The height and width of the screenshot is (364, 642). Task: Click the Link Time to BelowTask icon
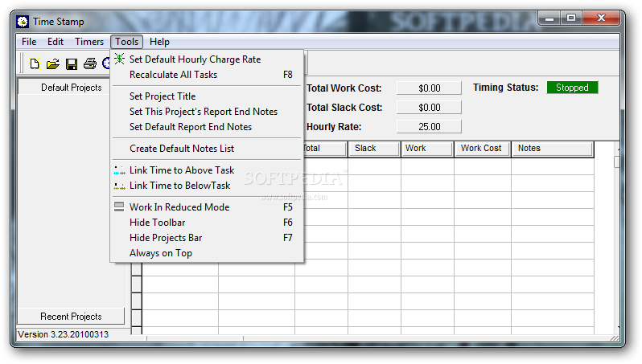pos(120,186)
